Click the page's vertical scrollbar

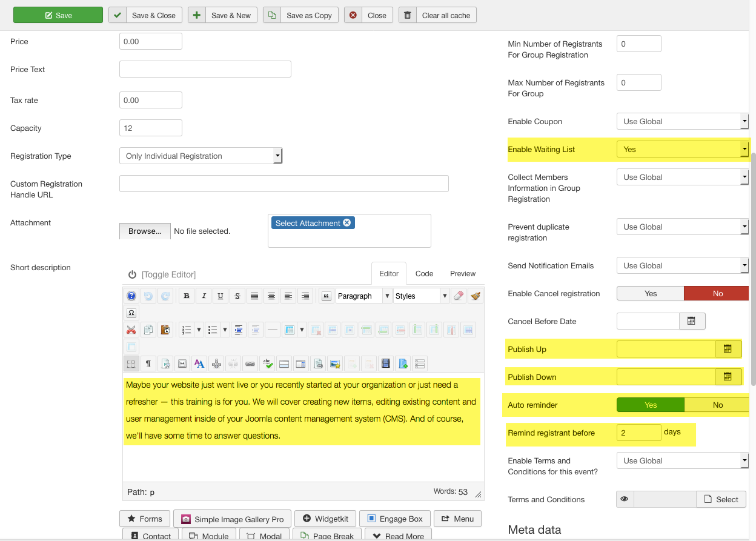[x=753, y=267]
